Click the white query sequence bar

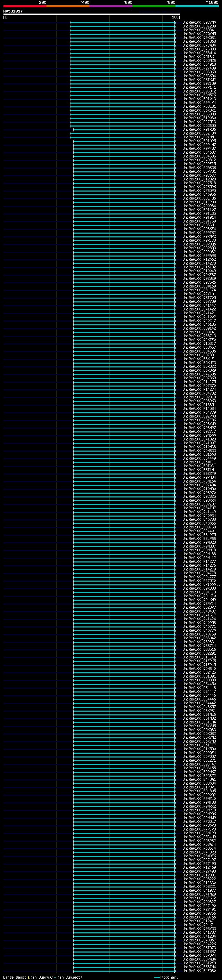pos(92,14)
